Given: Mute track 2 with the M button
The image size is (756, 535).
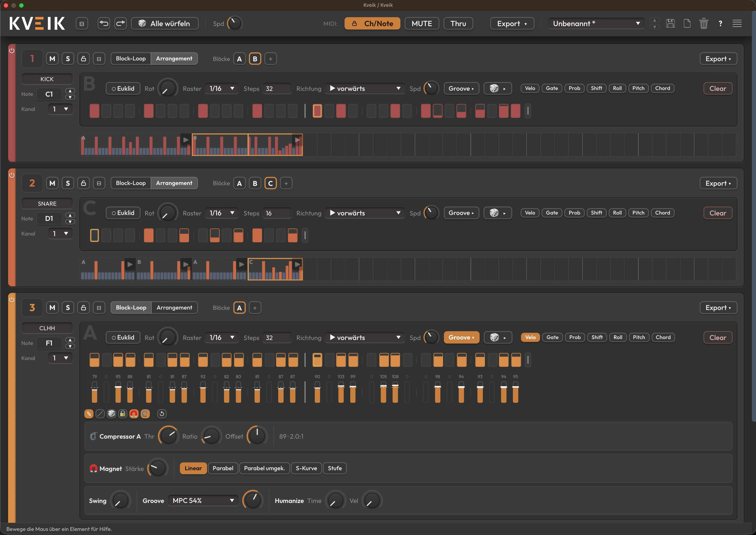Looking at the screenshot, I should (x=52, y=183).
